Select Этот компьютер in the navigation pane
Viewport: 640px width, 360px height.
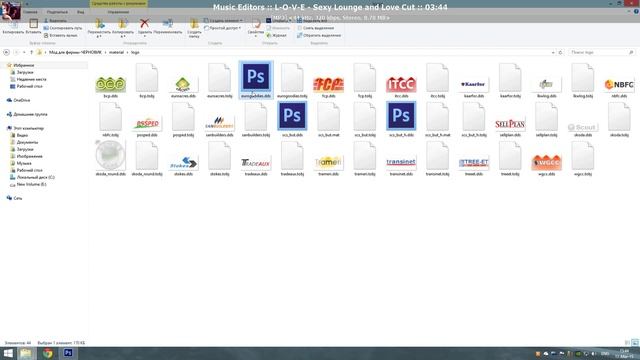(x=25, y=128)
